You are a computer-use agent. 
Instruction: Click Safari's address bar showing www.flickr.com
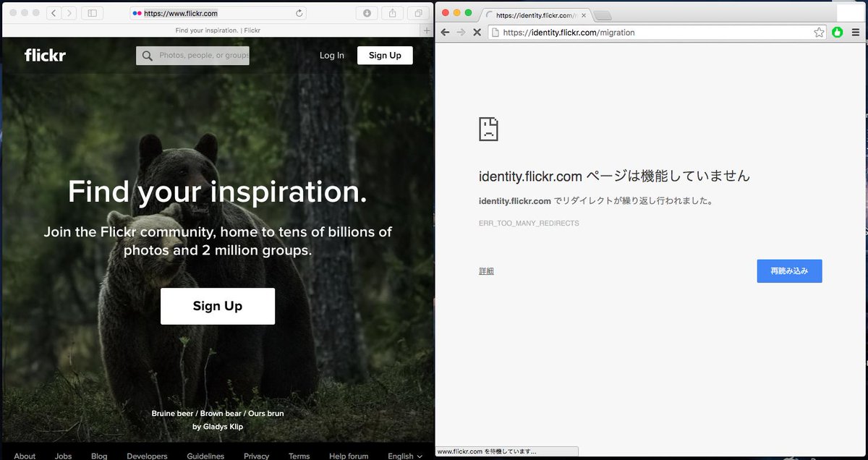point(218,13)
